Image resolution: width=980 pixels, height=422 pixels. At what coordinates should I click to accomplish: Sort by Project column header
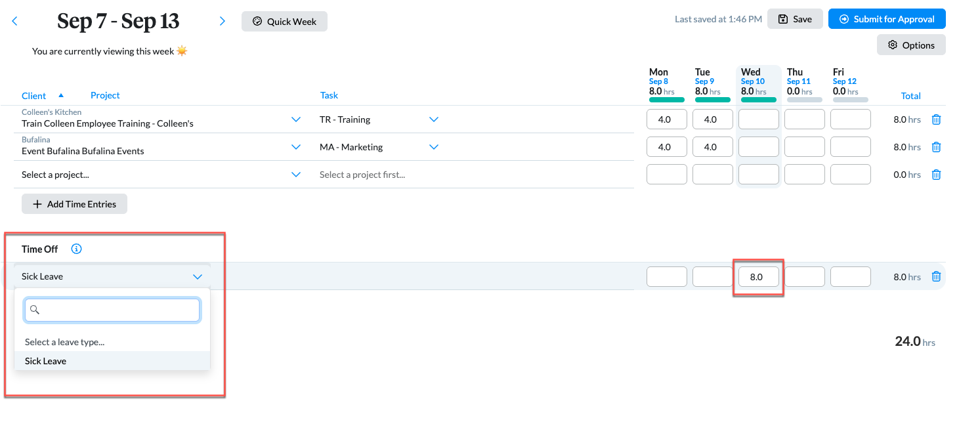pyautogui.click(x=105, y=95)
